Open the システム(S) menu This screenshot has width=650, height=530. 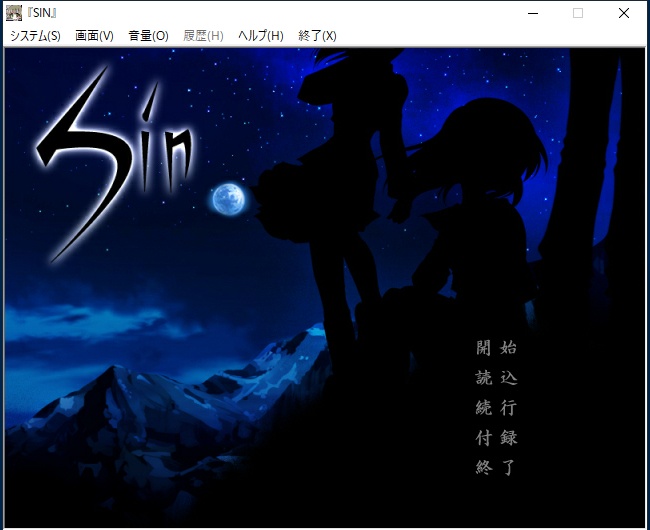pos(35,36)
